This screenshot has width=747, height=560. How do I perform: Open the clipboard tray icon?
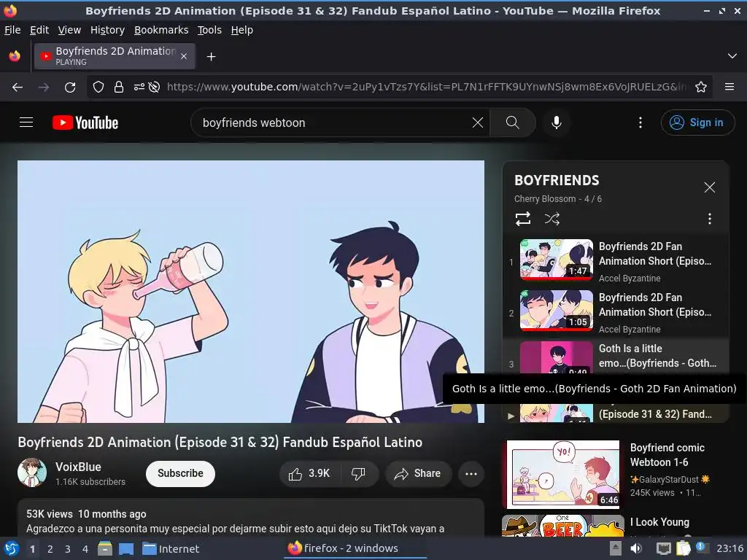point(683,549)
